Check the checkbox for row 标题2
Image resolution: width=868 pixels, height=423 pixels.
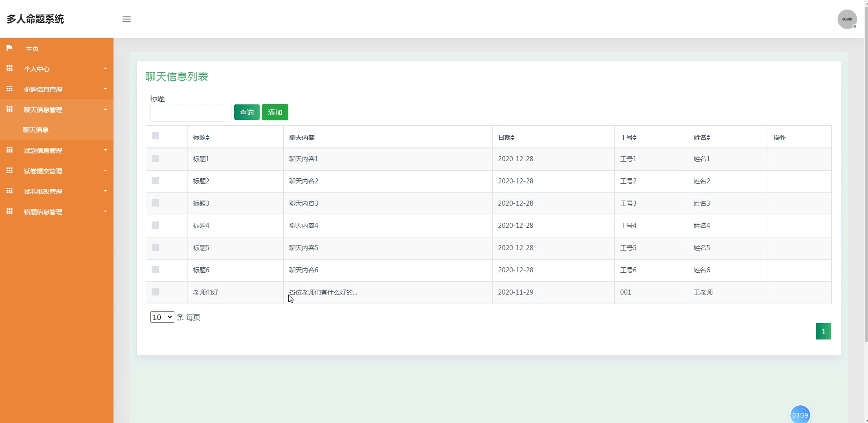pos(155,181)
